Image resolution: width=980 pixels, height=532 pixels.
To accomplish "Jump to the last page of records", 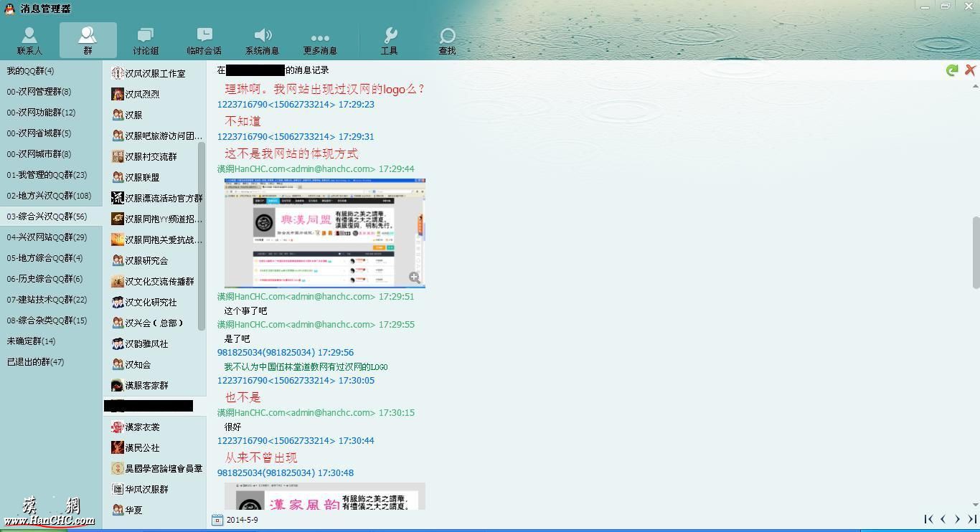I will pos(972,519).
